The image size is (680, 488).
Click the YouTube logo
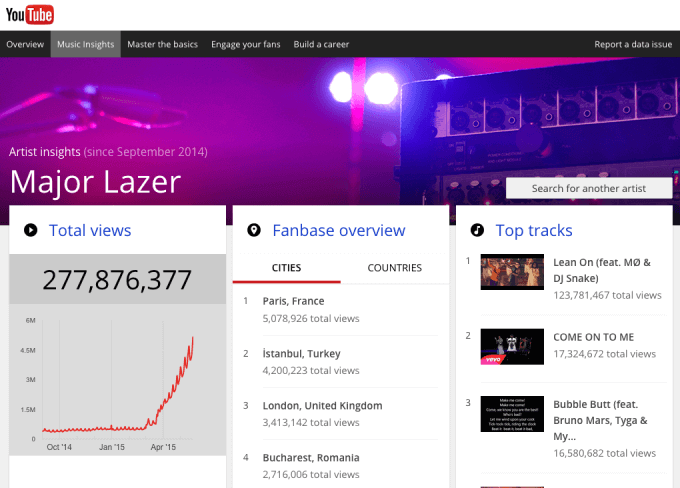(x=28, y=14)
